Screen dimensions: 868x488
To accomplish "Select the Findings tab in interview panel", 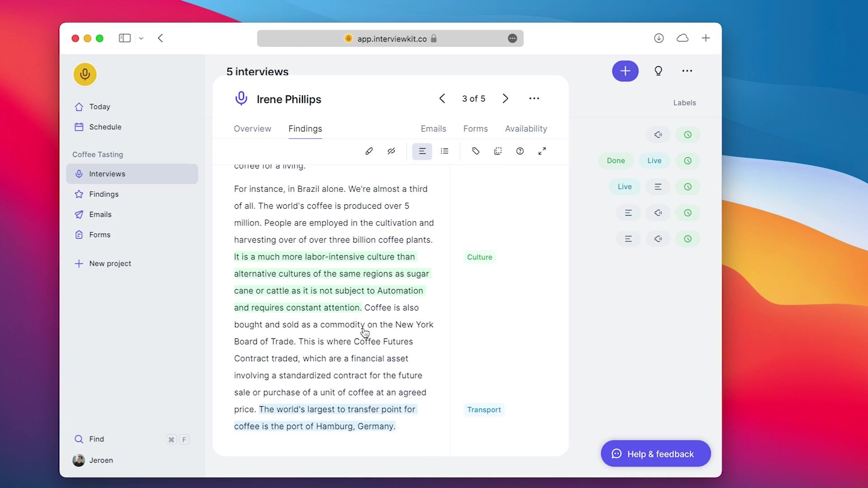I will (305, 129).
